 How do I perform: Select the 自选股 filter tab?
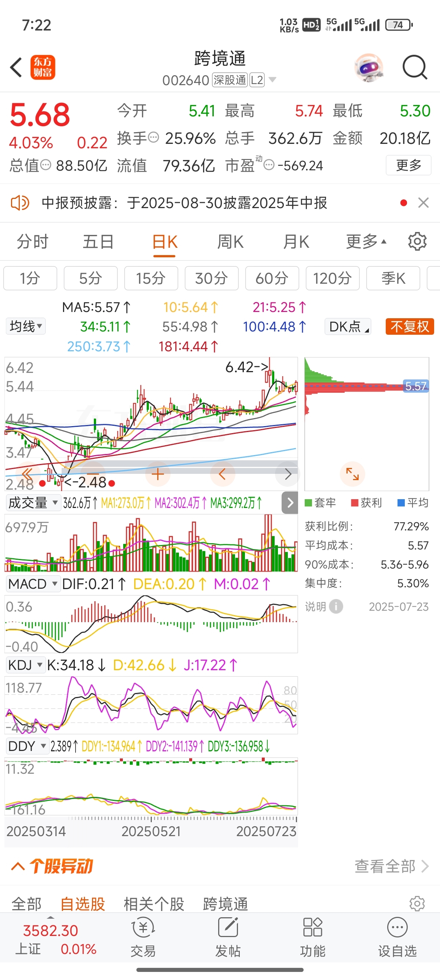(x=83, y=904)
